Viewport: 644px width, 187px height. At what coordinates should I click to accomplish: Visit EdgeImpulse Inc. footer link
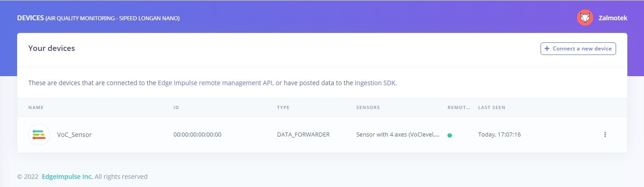(x=67, y=177)
